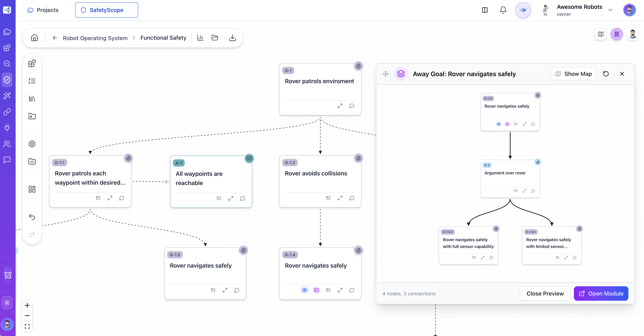Open settings in the floating tool panel
This screenshot has height=336, width=644.
[32, 144]
